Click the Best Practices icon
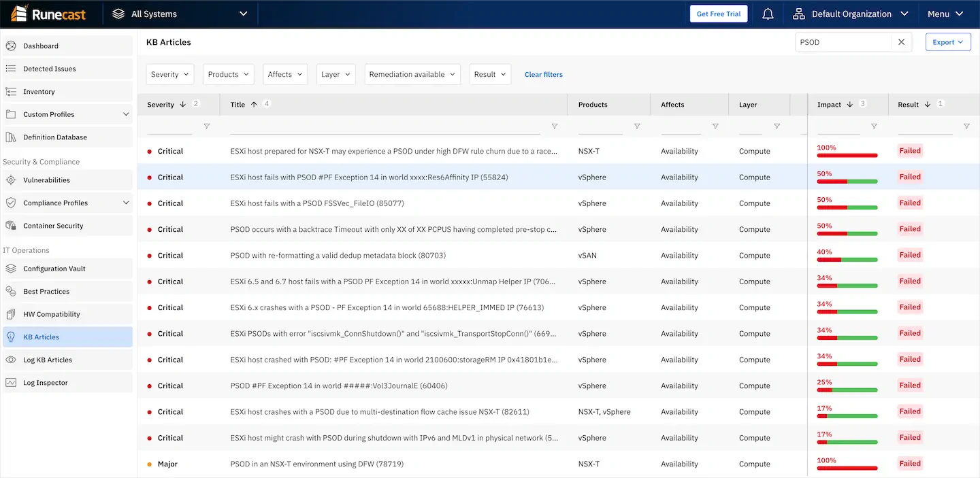The width and height of the screenshot is (980, 478). [11, 291]
